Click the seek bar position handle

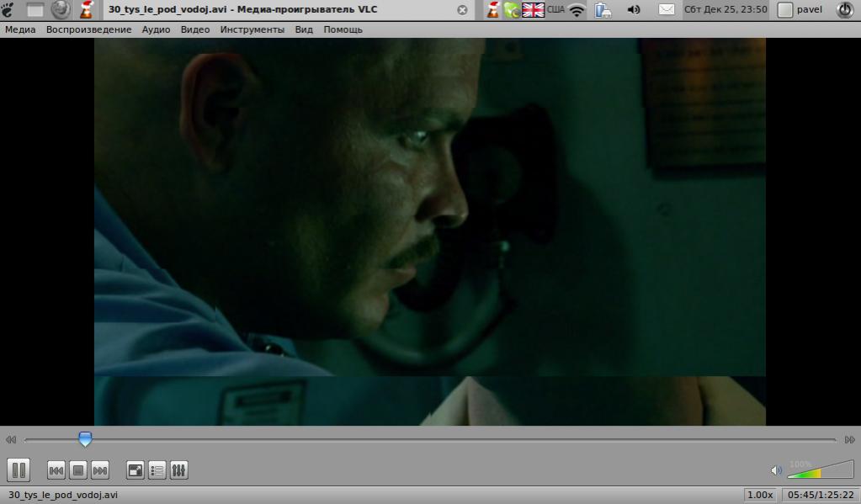[x=85, y=438]
